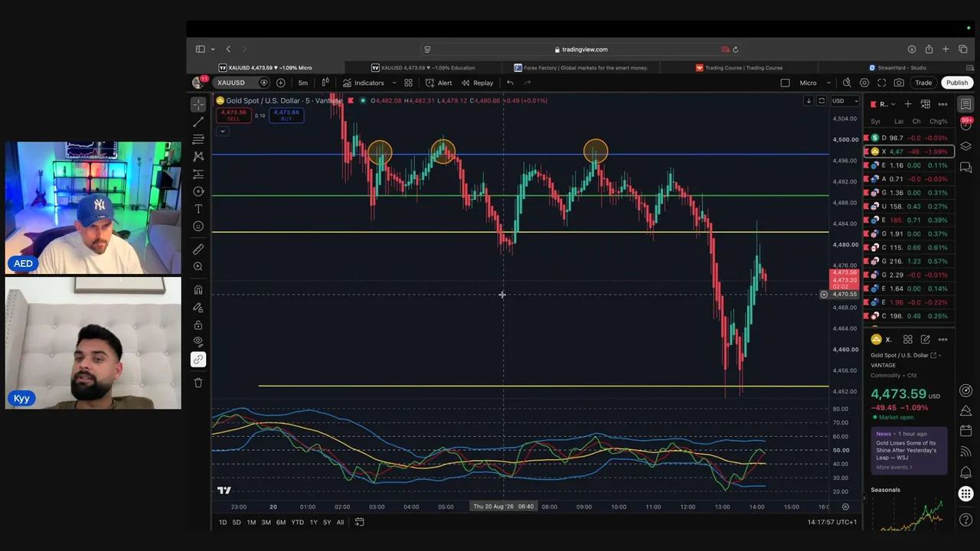Open chart settings hexagon icon
This screenshot has height=551, width=980.
[x=864, y=83]
